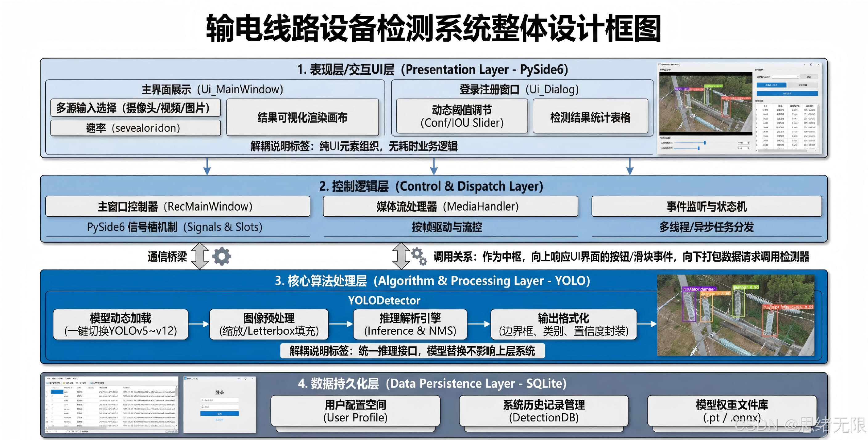Click the stepper beside the confidence value box
868x440 pixels.
point(748,143)
